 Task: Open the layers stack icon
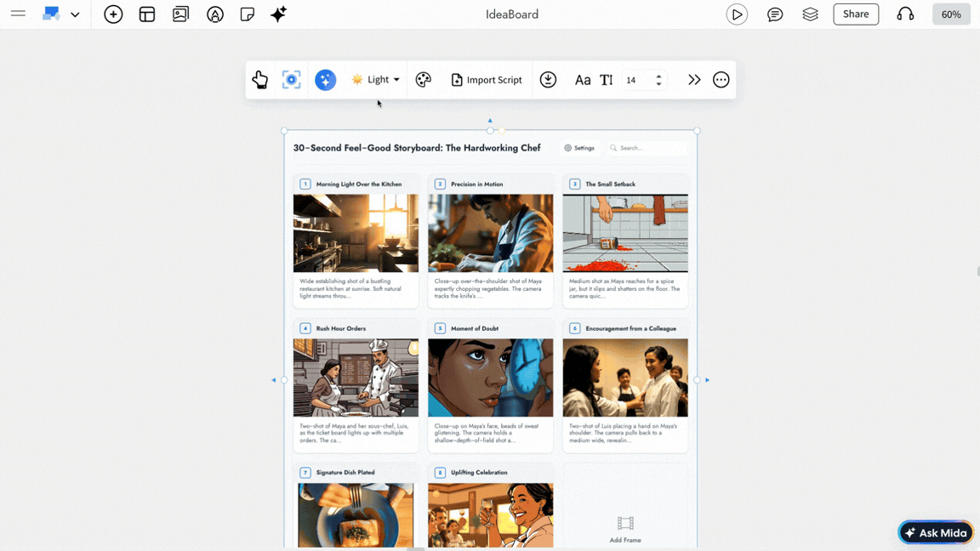(x=811, y=14)
